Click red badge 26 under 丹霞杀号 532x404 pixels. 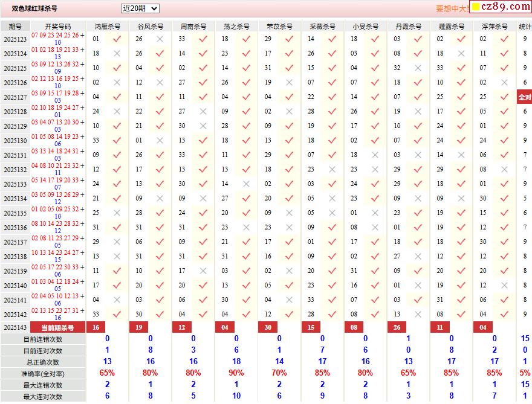pos(397,327)
